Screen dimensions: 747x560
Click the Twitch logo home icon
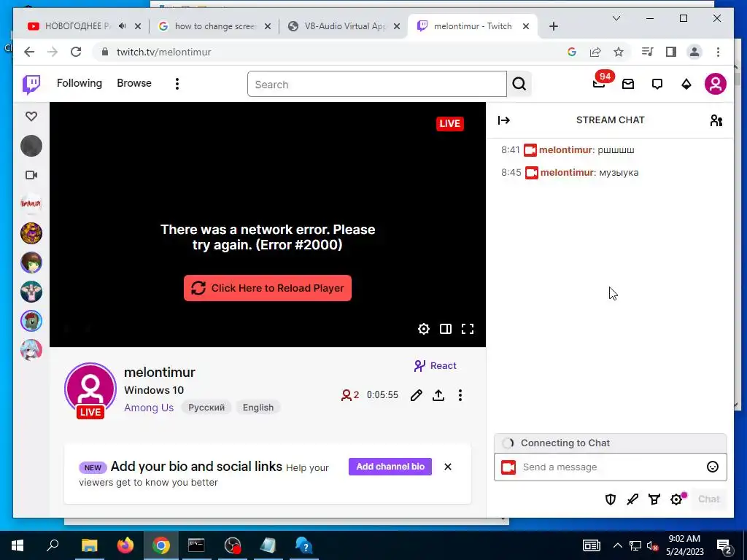[x=31, y=85]
